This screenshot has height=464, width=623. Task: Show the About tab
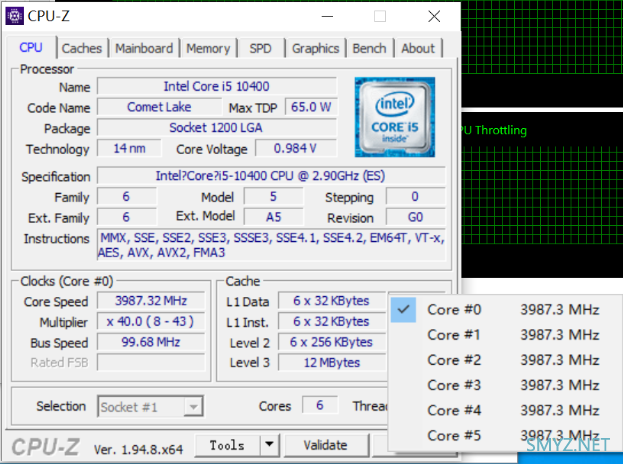[418, 48]
